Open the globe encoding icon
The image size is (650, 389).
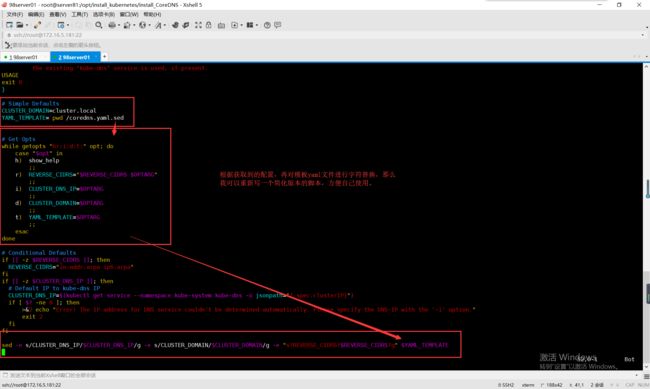click(142, 25)
